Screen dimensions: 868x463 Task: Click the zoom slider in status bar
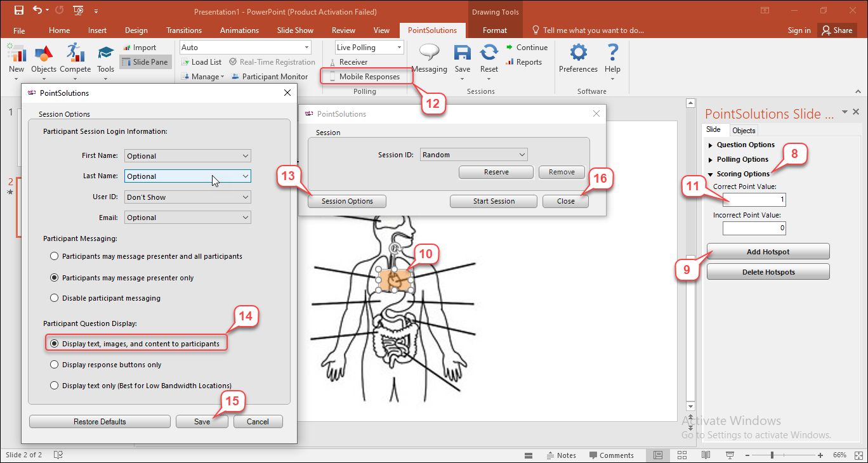click(772, 455)
